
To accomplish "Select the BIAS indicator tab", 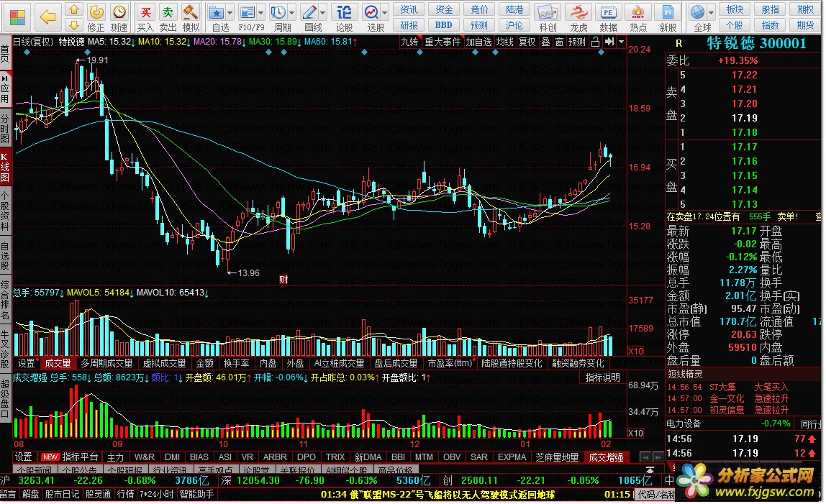I will coord(199,457).
